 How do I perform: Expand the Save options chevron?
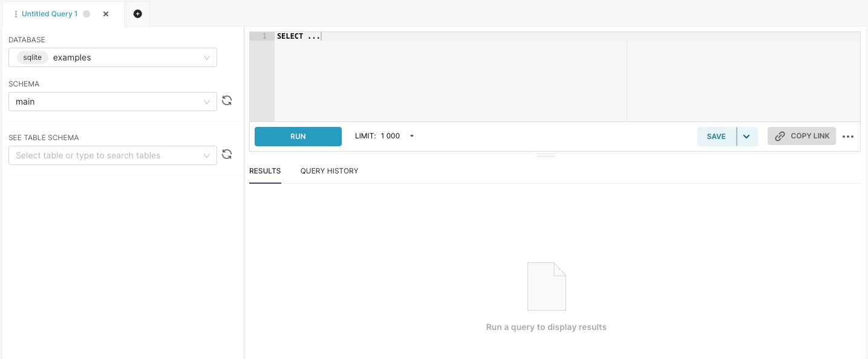click(x=746, y=137)
